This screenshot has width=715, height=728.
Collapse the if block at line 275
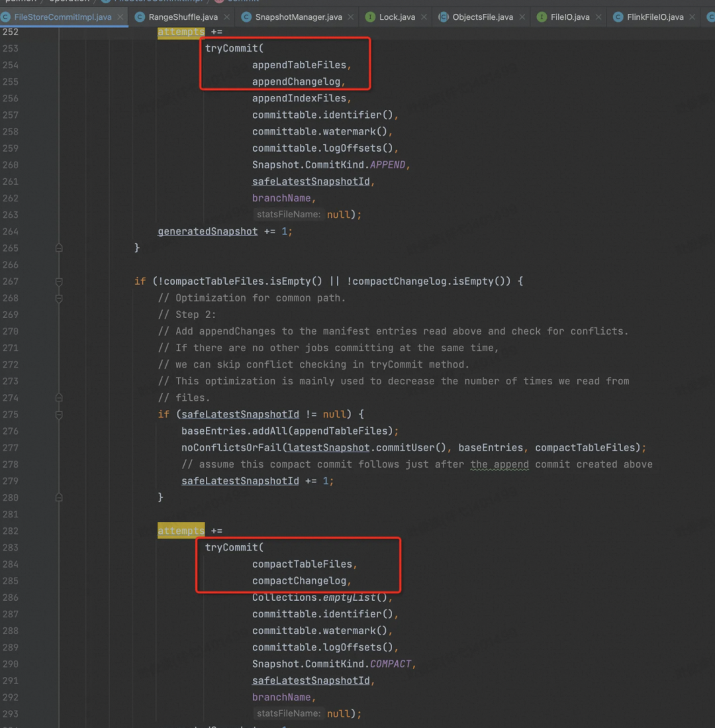tap(59, 415)
